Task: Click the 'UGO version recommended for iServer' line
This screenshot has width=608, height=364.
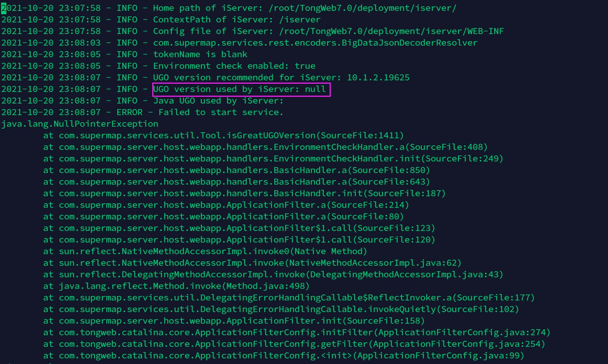Action: pos(205,77)
